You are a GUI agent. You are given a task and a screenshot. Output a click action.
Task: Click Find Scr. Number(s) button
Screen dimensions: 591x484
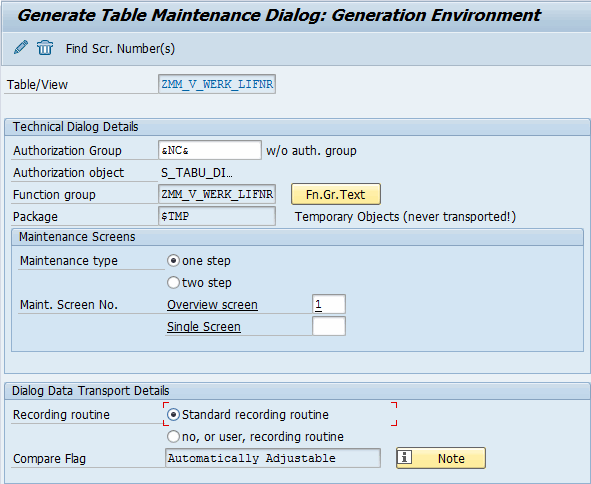120,49
